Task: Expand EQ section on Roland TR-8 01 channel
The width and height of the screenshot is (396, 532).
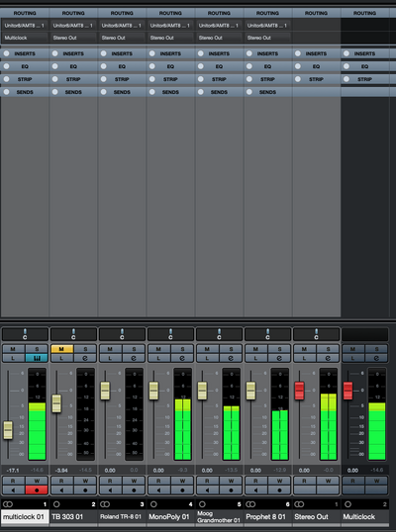Action: pyautogui.click(x=122, y=66)
